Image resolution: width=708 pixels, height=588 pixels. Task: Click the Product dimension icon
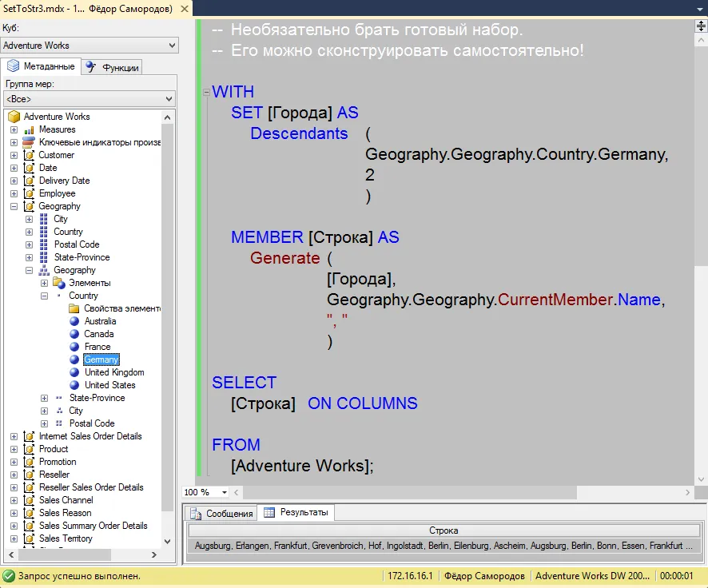(29, 449)
